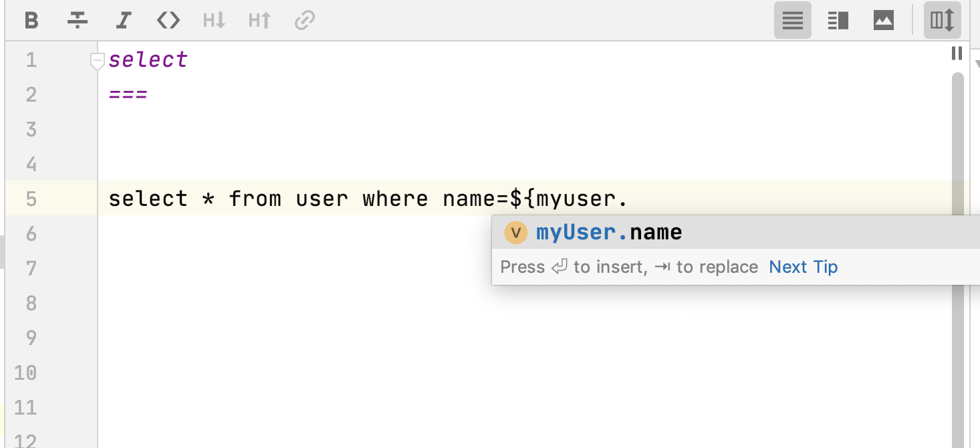Open the Next Tip link

pyautogui.click(x=803, y=267)
